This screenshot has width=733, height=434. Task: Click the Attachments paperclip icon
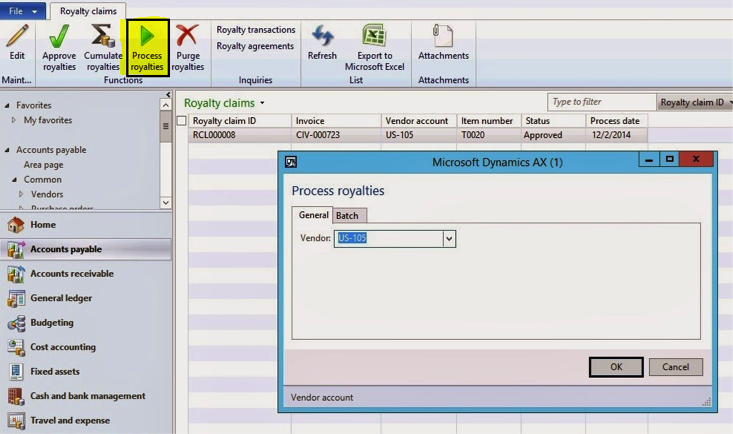point(443,36)
